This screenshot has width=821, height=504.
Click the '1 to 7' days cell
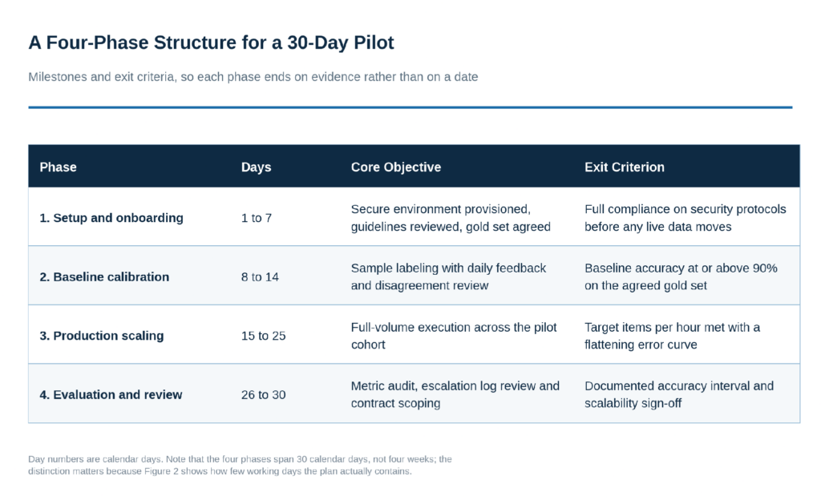tap(256, 218)
